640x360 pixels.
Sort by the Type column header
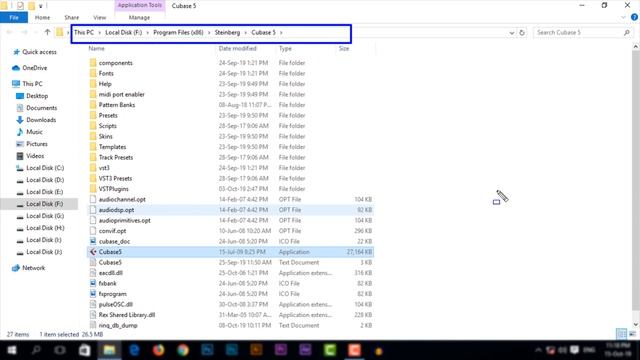pos(285,48)
